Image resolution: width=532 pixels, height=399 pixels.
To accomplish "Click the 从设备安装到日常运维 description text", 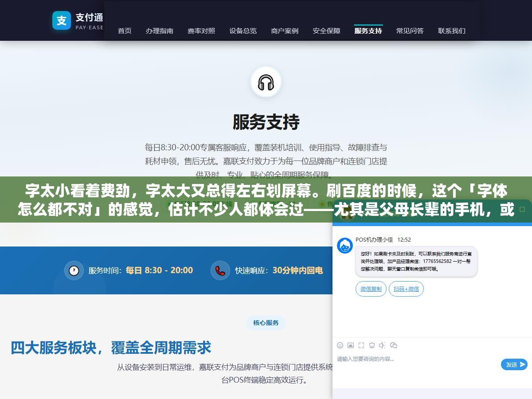I will [x=225, y=373].
